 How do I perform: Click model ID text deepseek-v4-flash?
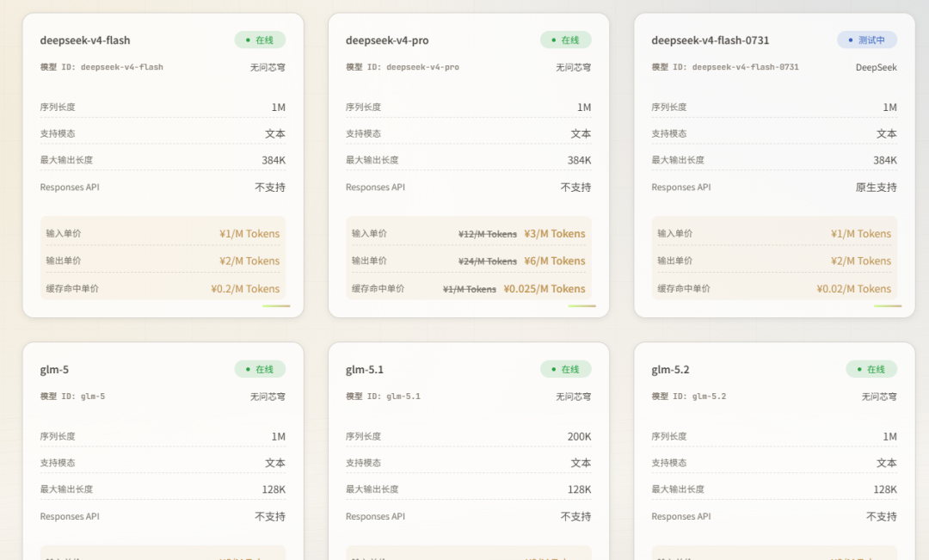(x=121, y=67)
